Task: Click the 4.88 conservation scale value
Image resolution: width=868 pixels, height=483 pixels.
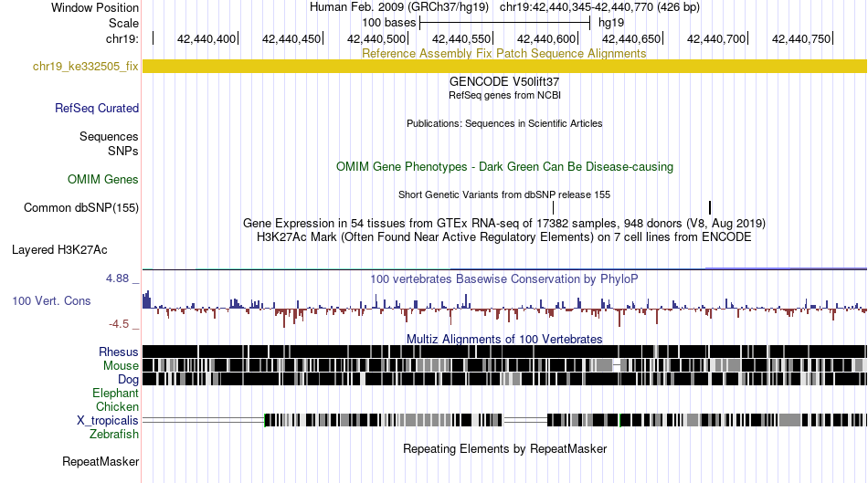Action: (117, 278)
